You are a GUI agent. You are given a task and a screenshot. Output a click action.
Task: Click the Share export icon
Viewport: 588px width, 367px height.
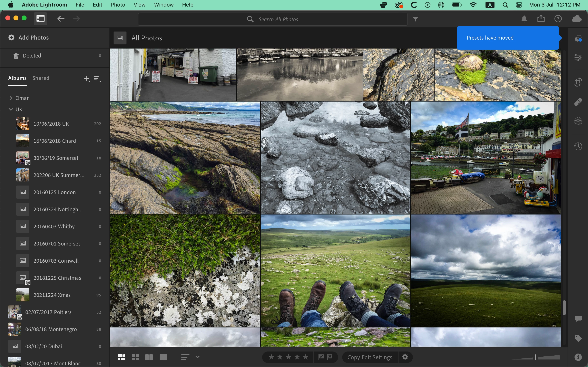pyautogui.click(x=541, y=19)
